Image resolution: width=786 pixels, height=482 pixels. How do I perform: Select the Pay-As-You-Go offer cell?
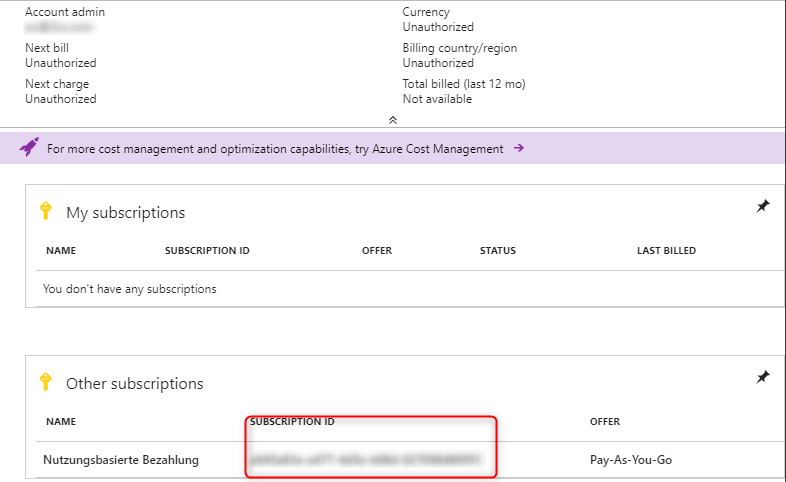[631, 459]
